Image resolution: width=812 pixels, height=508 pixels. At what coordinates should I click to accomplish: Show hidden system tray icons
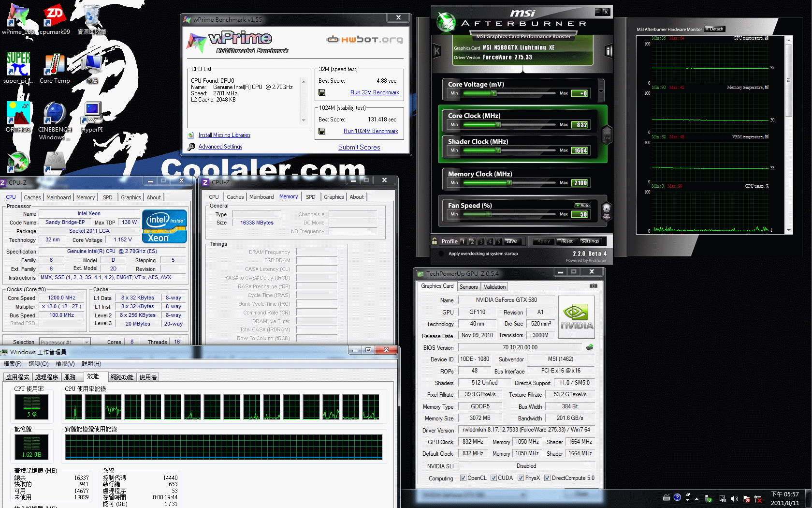click(696, 499)
